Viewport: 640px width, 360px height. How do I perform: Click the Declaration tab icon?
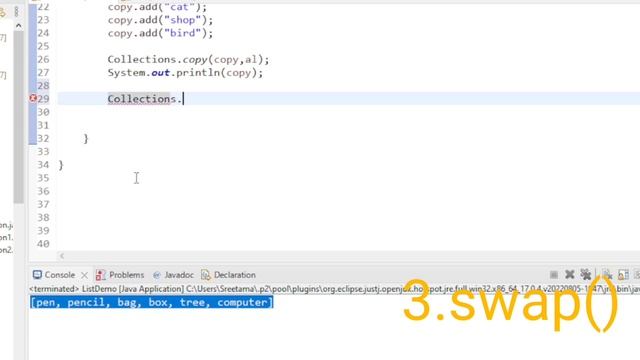pos(206,275)
